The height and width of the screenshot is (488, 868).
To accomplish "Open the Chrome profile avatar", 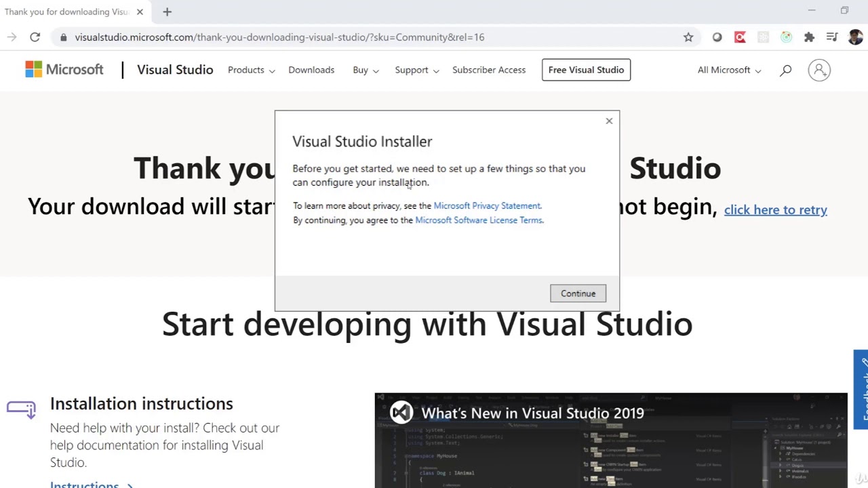I will point(855,37).
